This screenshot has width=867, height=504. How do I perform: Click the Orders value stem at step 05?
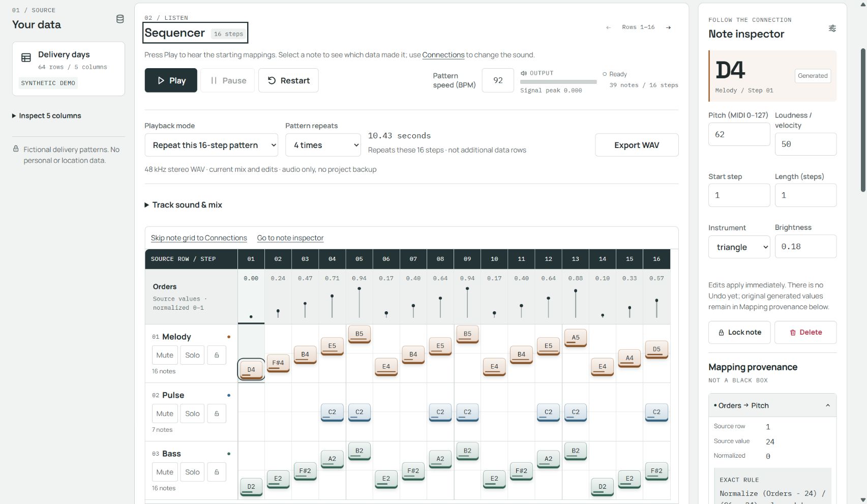pyautogui.click(x=360, y=303)
